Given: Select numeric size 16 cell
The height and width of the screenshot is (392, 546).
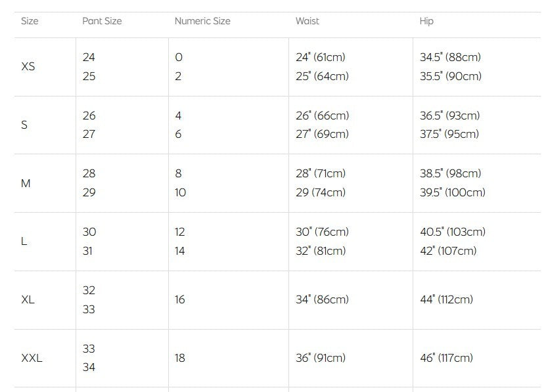Looking at the screenshot, I should [179, 299].
